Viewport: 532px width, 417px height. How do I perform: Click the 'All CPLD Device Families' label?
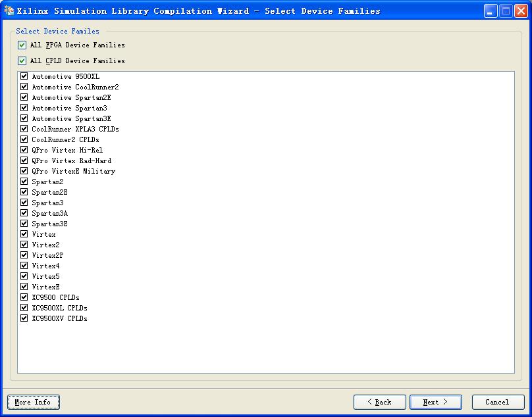pos(77,61)
